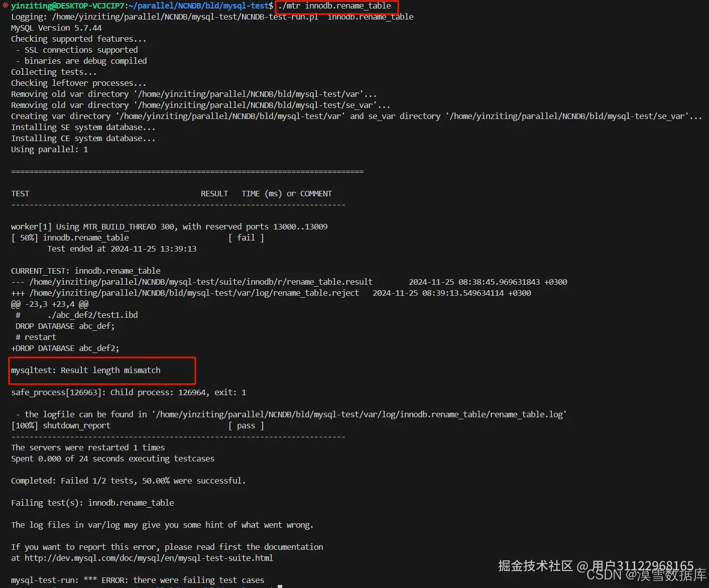Click the red error circle icon before prompt
The width and height of the screenshot is (709, 588).
6,6
